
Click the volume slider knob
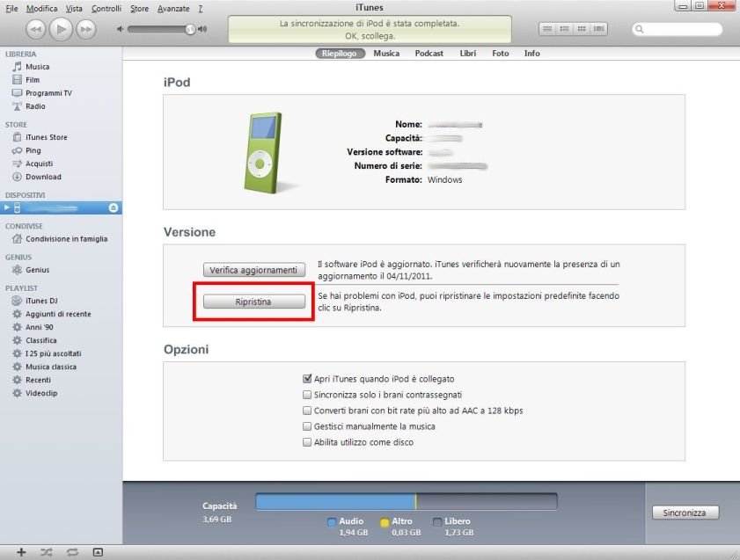tap(190, 29)
